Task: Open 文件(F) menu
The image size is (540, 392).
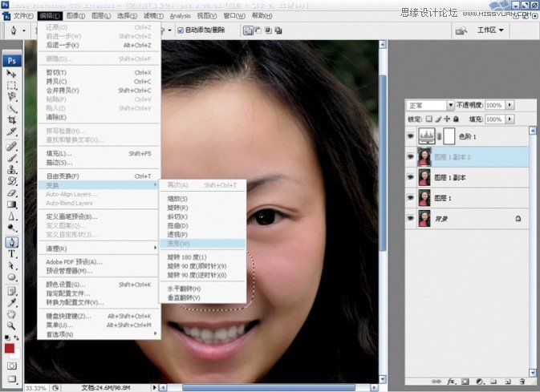Action: (x=23, y=16)
